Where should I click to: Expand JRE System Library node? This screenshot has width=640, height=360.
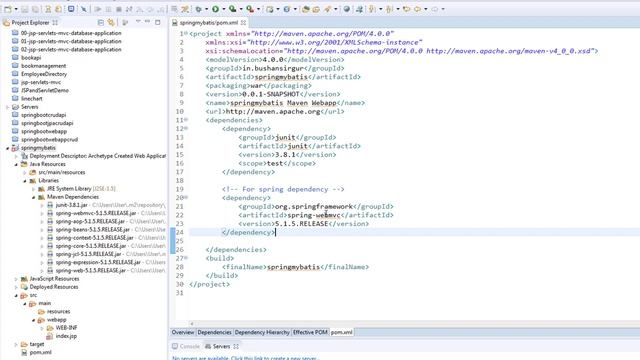pyautogui.click(x=33, y=189)
